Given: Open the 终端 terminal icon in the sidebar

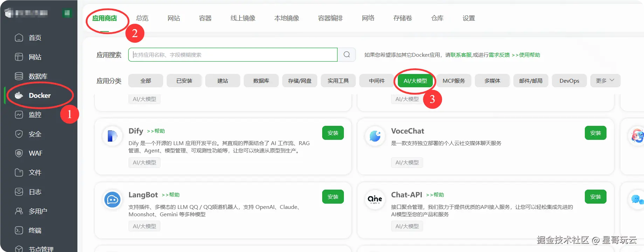Looking at the screenshot, I should pos(19,230).
